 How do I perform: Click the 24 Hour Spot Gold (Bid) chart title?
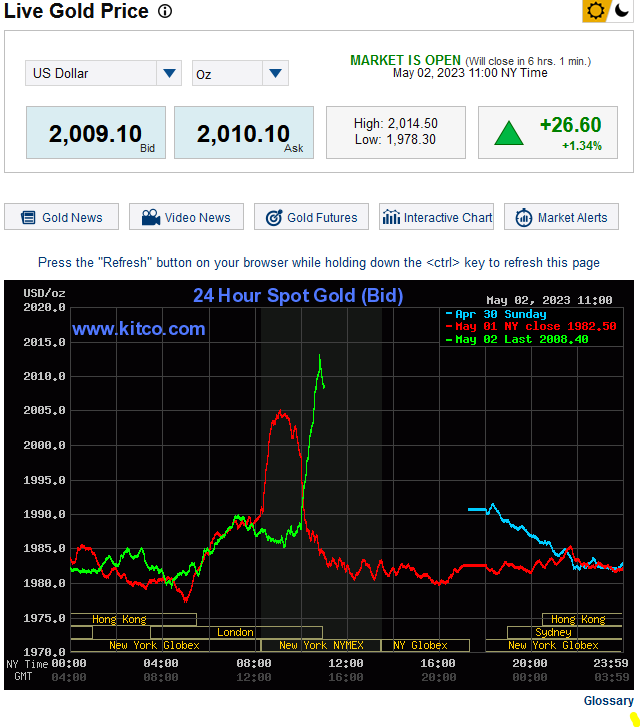point(298,295)
